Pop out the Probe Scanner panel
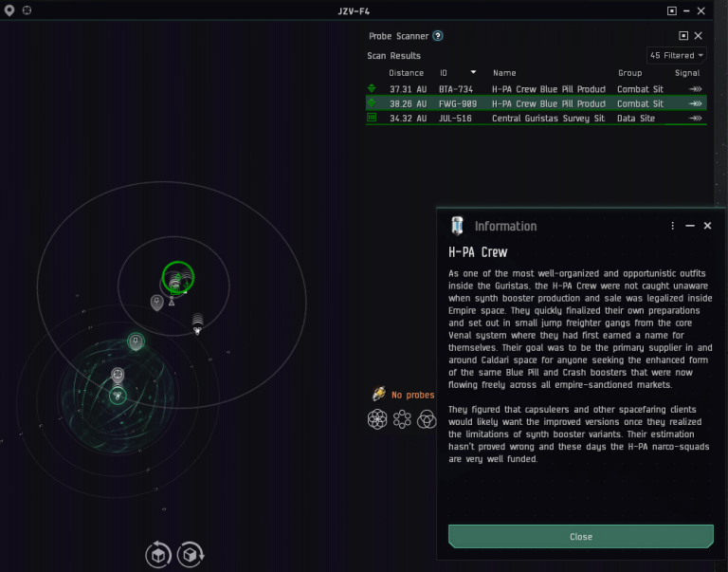This screenshot has height=572, width=728. pyautogui.click(x=682, y=36)
